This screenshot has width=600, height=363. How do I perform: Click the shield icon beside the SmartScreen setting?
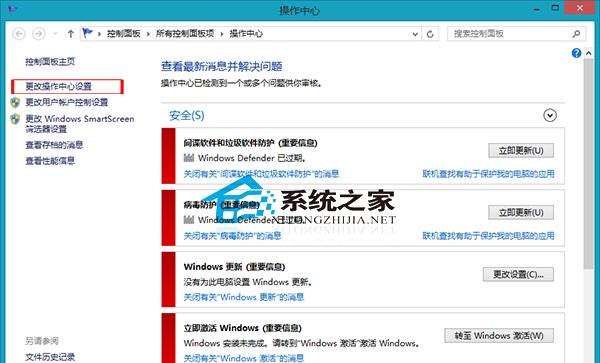(x=15, y=119)
